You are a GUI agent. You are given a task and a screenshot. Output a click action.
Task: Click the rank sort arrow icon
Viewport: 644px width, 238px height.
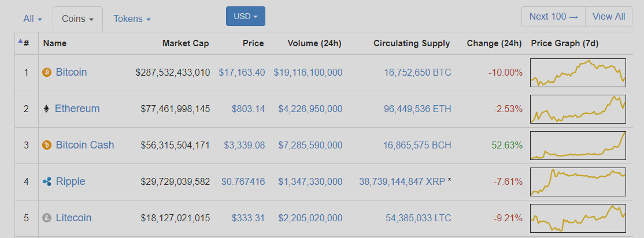point(21,40)
